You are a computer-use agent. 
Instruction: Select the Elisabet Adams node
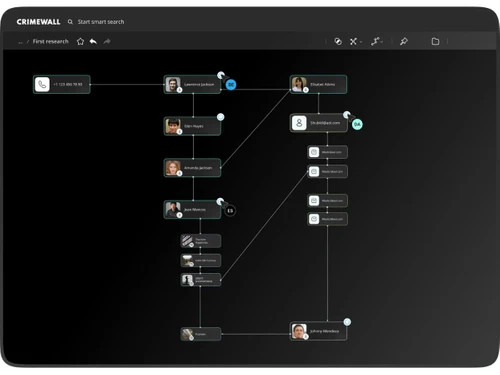[318, 84]
